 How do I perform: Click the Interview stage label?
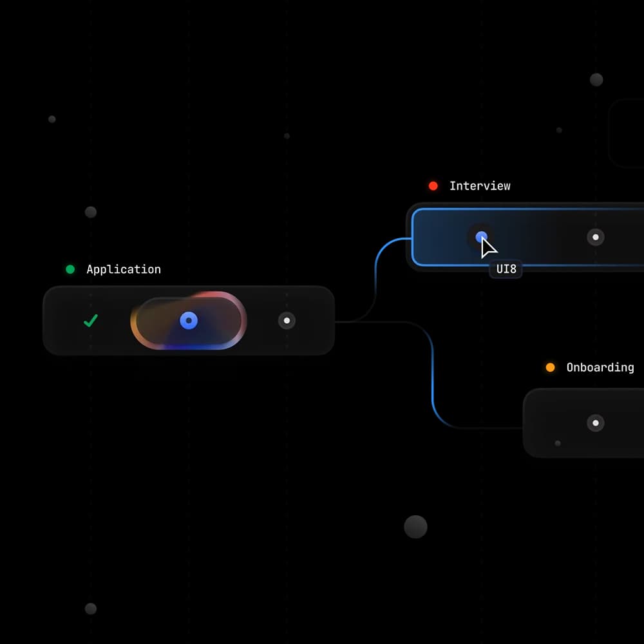(480, 186)
